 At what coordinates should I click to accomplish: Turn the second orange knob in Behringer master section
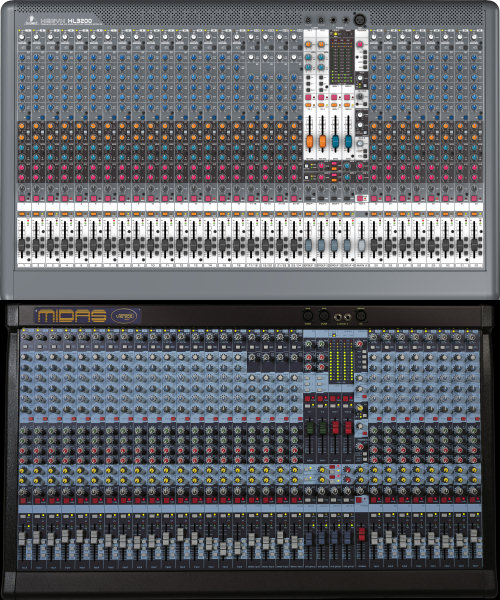[x=321, y=45]
